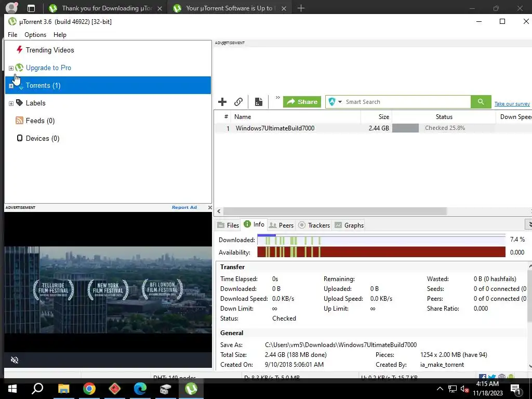Viewport: 532px width, 399px height.
Task: Close the Thank you for Downloading browser tab
Action: [x=159, y=8]
